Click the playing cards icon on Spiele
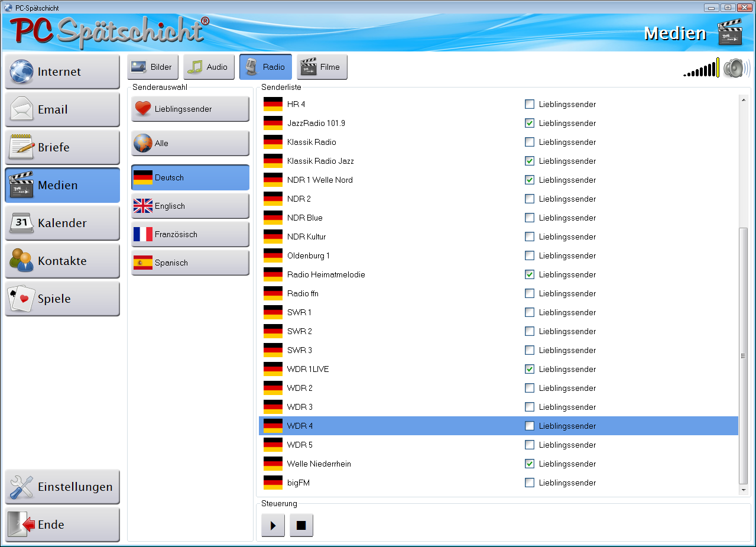This screenshot has width=756, height=547. (x=21, y=299)
